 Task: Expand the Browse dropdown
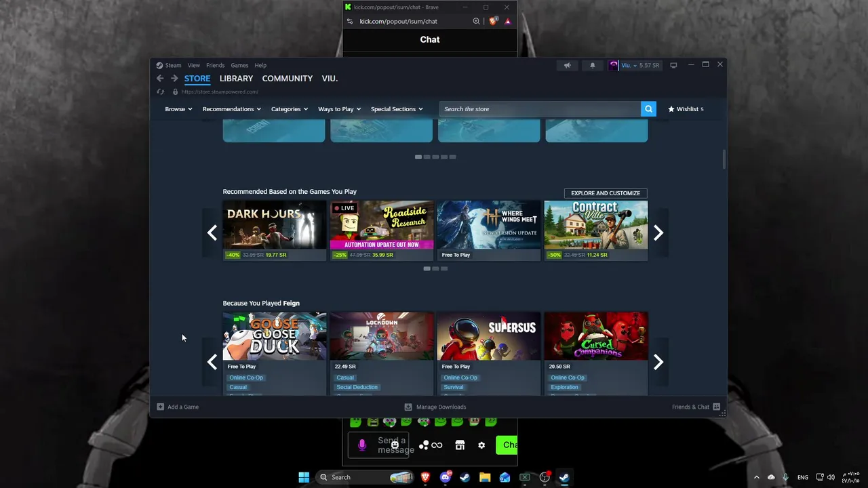(x=178, y=109)
